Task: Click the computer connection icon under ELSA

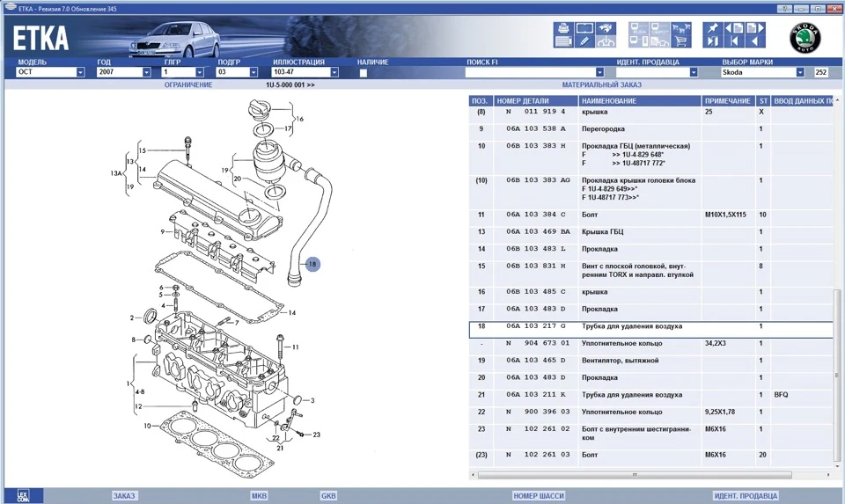Action: (x=639, y=41)
